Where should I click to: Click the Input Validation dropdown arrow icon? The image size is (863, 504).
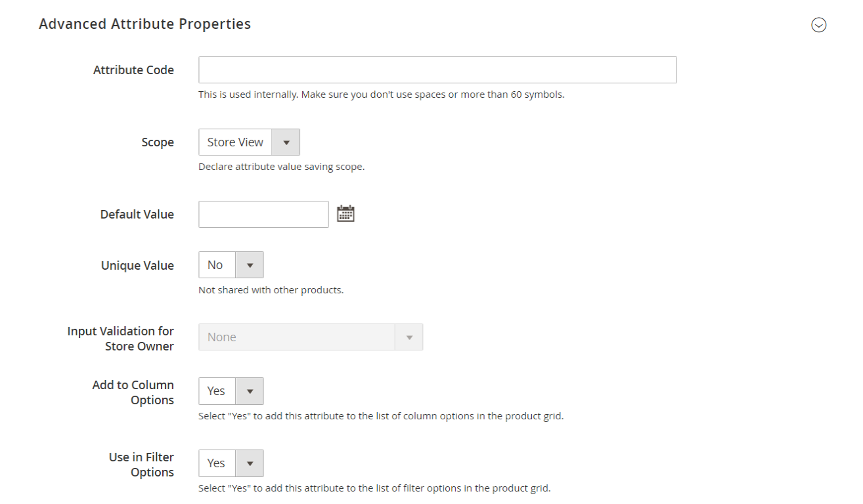409,337
